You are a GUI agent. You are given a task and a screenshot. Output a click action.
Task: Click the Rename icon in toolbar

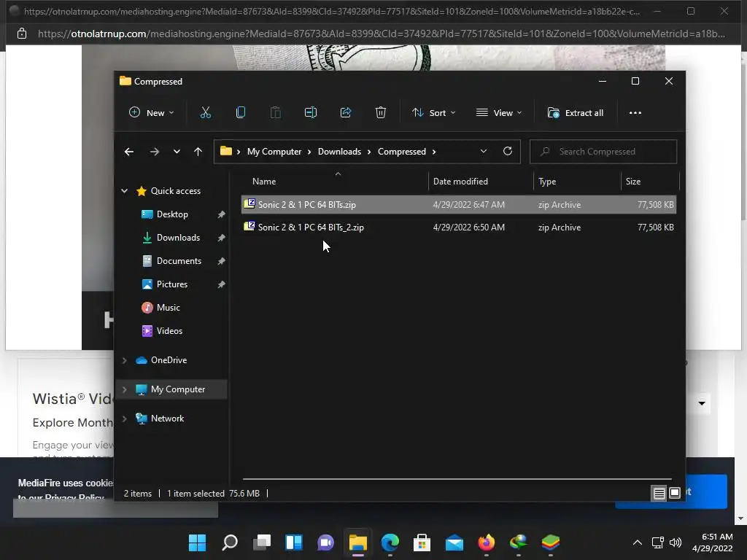[x=311, y=113]
